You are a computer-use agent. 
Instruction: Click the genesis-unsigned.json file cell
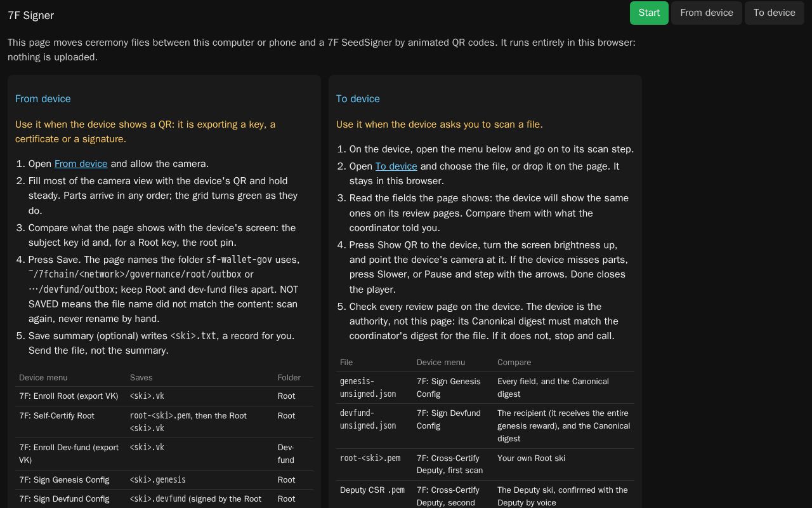374,387
